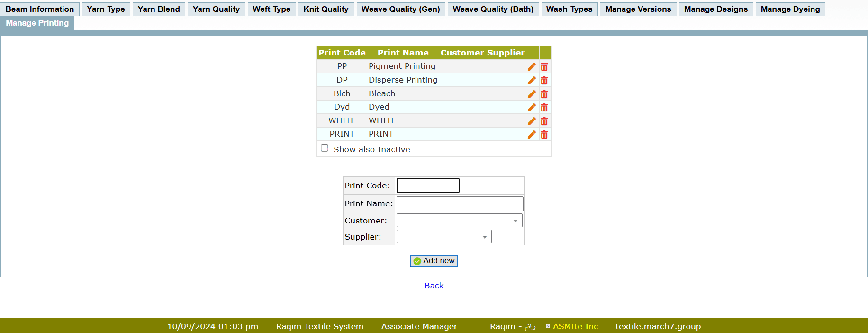Expand the Supplier dropdown list
The image size is (868, 333).
[x=443, y=237]
